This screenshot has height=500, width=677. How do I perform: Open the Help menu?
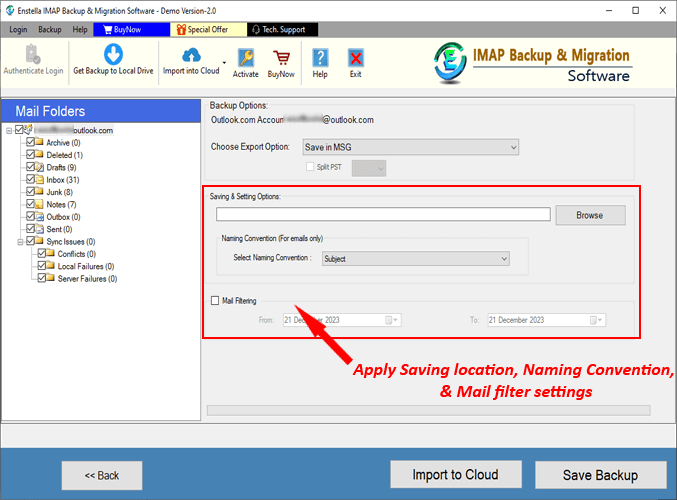point(80,30)
